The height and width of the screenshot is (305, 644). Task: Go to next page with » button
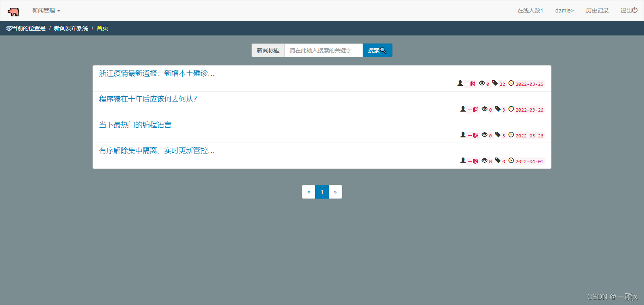tap(335, 192)
